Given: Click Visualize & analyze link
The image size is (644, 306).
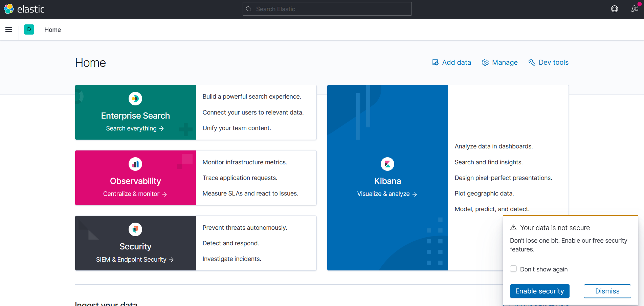Looking at the screenshot, I should (x=387, y=194).
